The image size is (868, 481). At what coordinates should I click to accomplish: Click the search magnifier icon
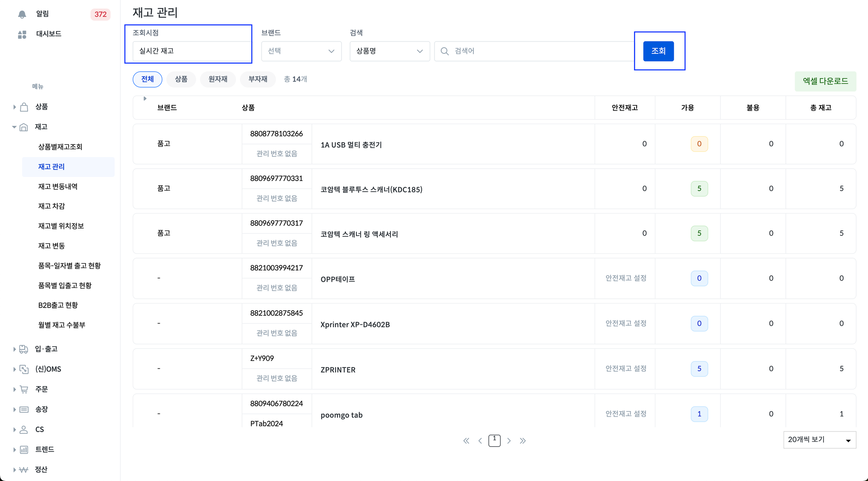445,51
